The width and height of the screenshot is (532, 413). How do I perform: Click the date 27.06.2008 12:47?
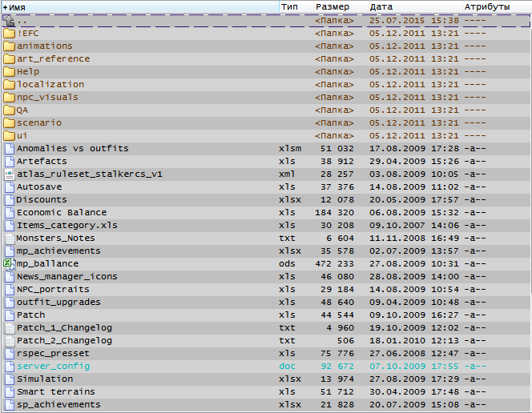tap(414, 354)
